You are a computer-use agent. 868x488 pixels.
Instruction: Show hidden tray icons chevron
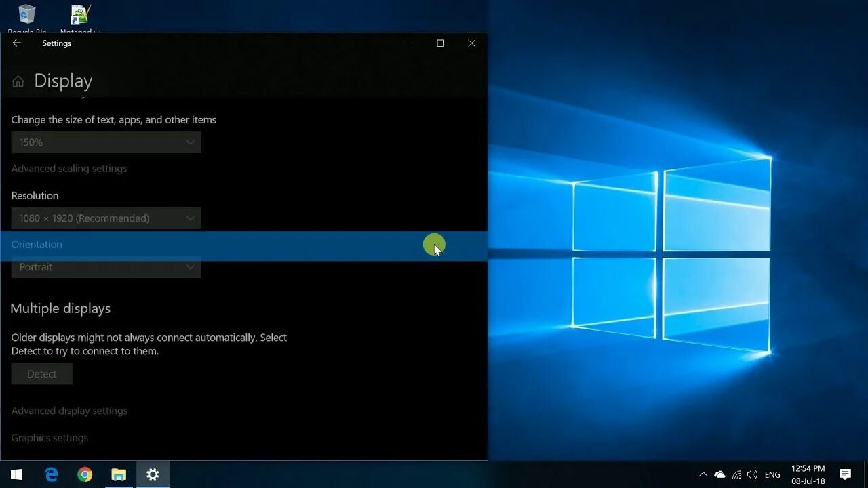703,474
